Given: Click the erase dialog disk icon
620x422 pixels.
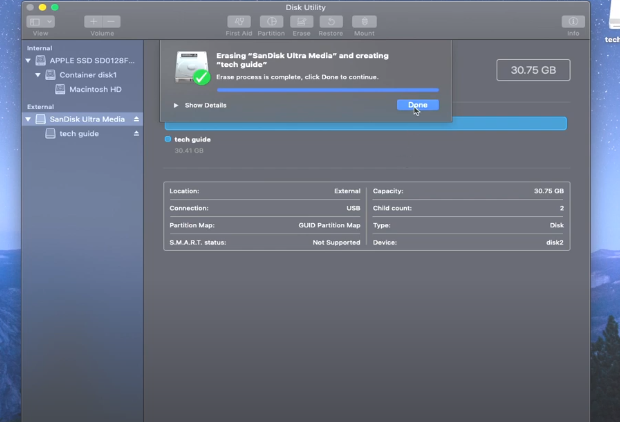Looking at the screenshot, I should pyautogui.click(x=192, y=68).
